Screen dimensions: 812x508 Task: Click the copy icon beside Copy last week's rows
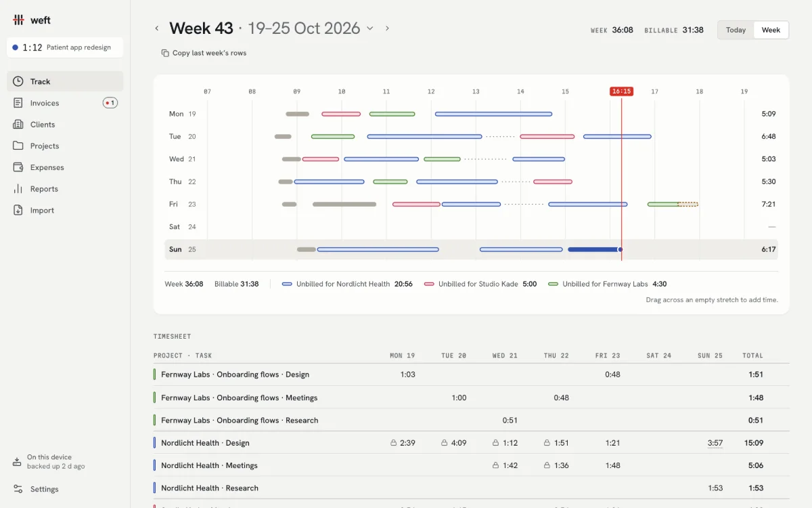164,53
